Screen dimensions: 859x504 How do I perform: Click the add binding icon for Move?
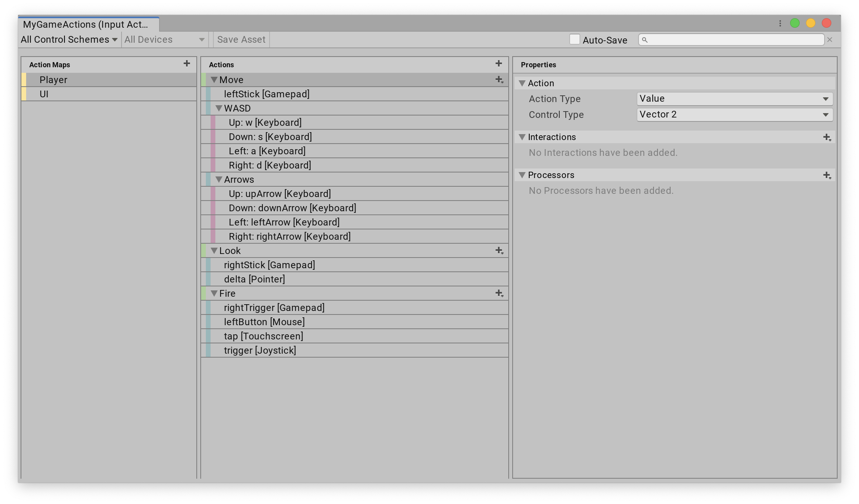coord(500,79)
